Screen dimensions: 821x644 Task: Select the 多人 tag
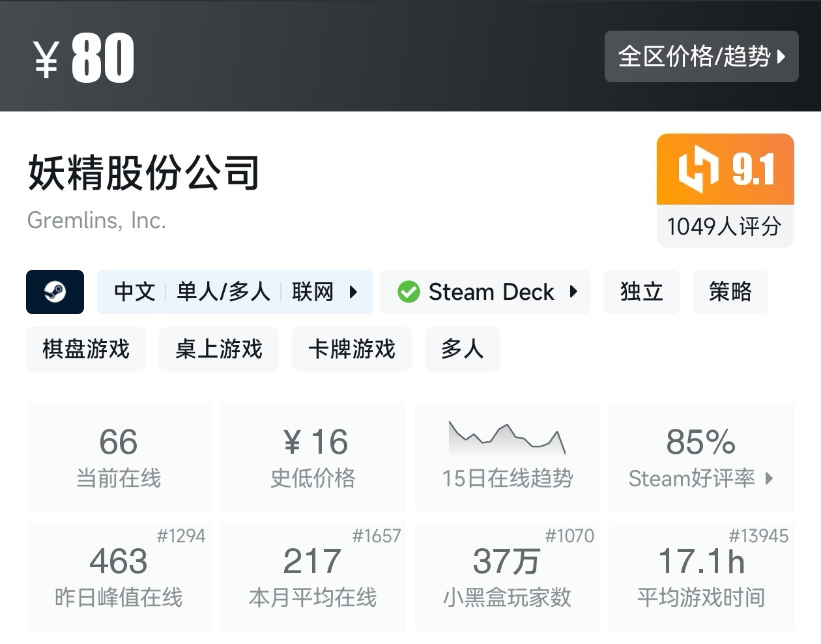(x=462, y=349)
